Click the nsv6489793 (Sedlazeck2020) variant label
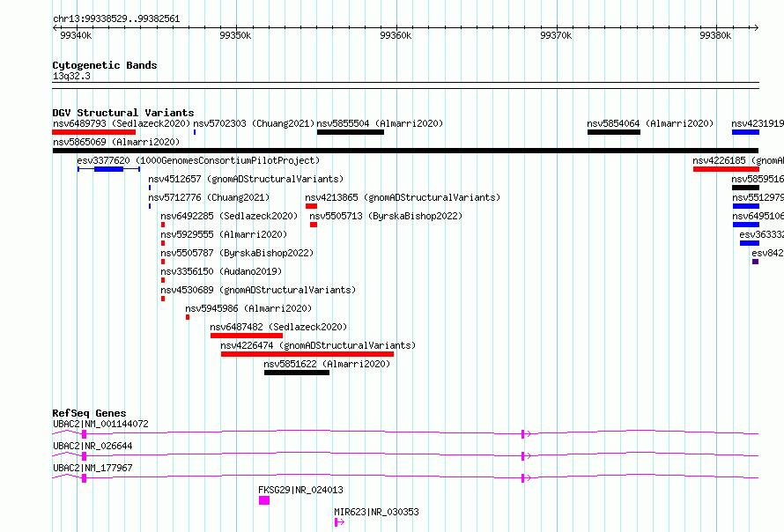Image resolution: width=784 pixels, height=532 pixels. [122, 123]
